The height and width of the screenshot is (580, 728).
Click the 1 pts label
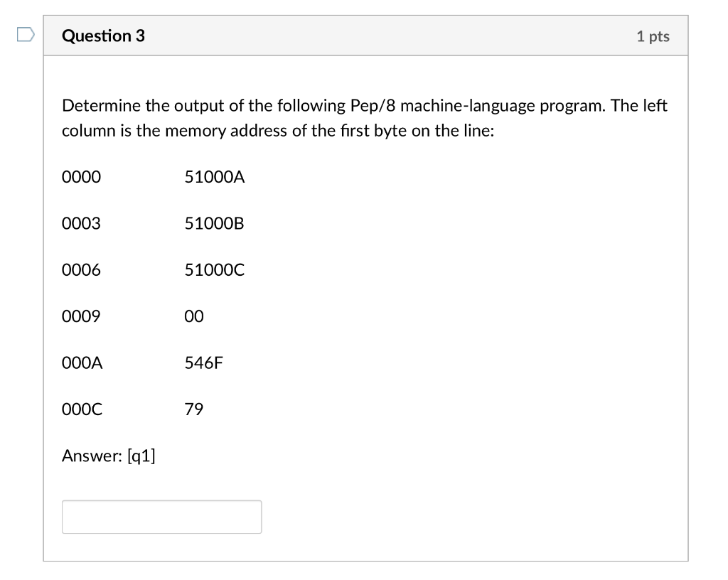pyautogui.click(x=653, y=36)
